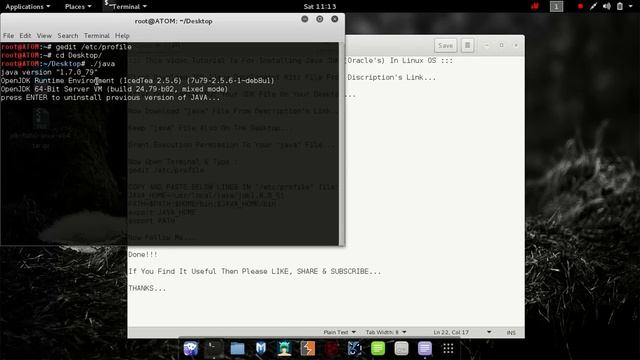Open the Files folder icon in dock
The width and height of the screenshot is (640, 360).
pos(237,348)
